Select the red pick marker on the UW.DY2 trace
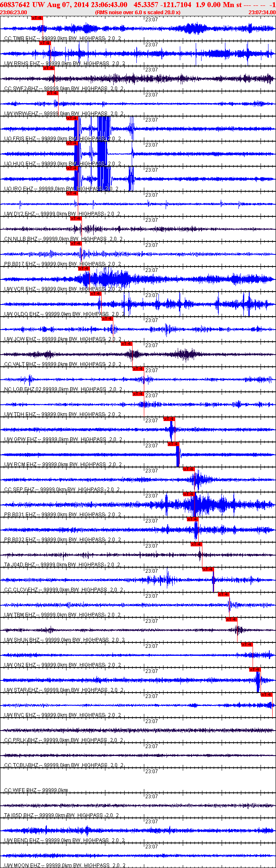 point(72,193)
